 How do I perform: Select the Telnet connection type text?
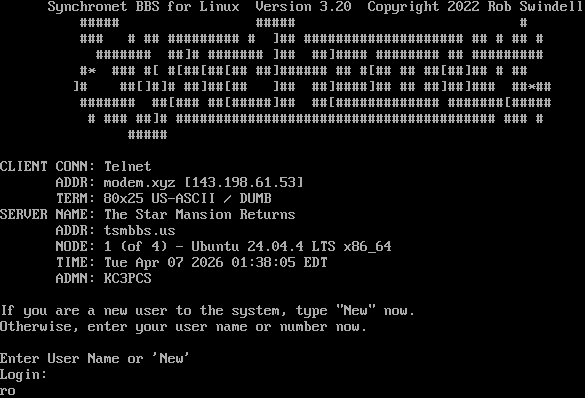click(128, 166)
